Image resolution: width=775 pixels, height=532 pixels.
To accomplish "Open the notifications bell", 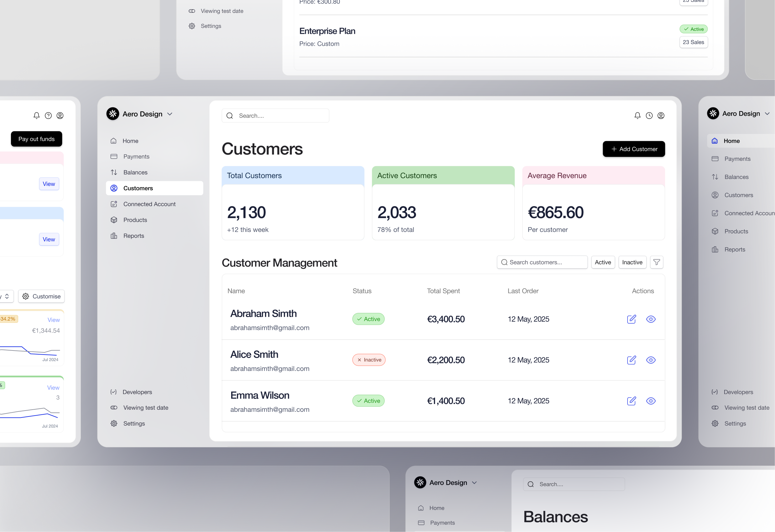I will (637, 115).
